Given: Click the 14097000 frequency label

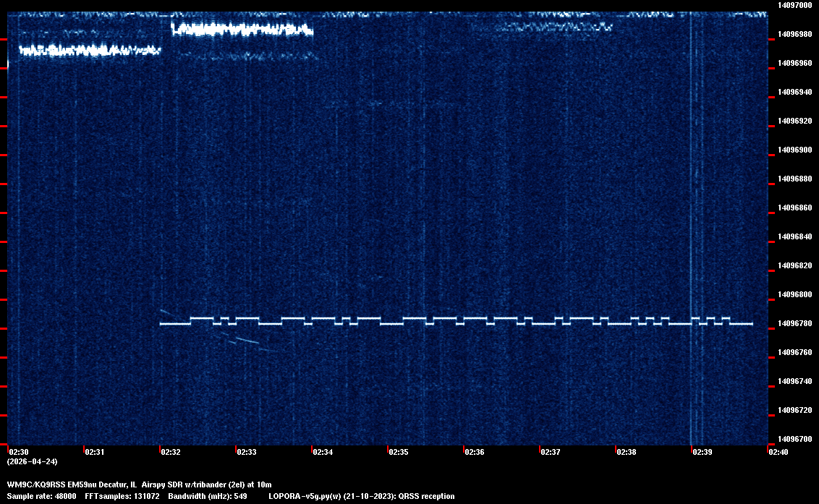Looking at the screenshot, I should point(794,5).
